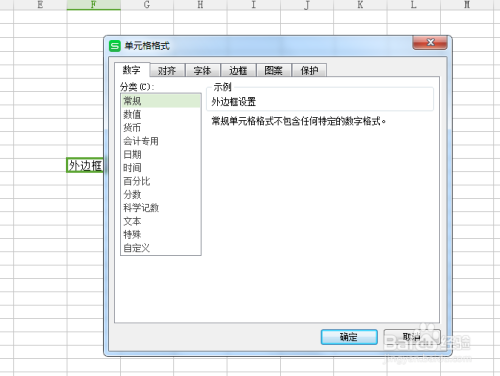Select column H header
Screen dimensions: 500x376
(x=200, y=5)
